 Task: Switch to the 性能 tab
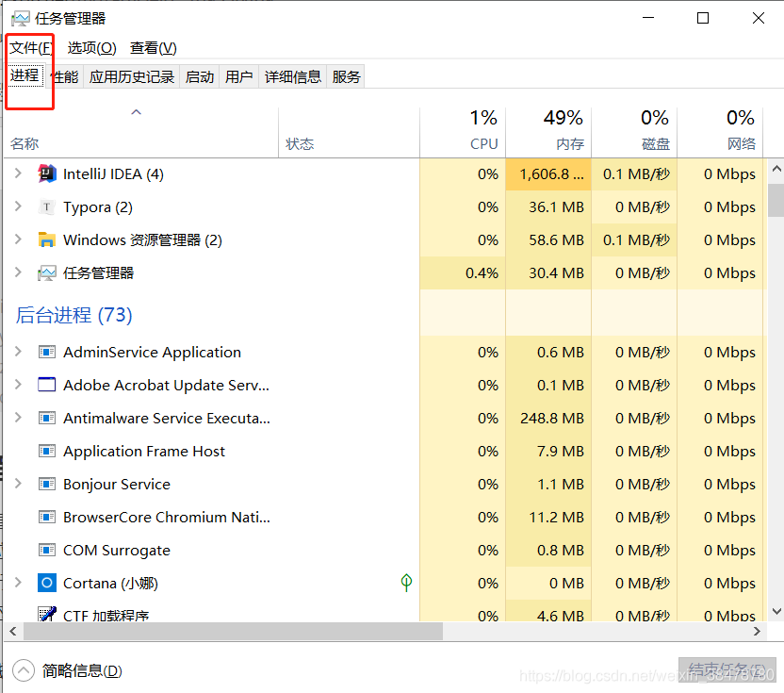pyautogui.click(x=65, y=76)
